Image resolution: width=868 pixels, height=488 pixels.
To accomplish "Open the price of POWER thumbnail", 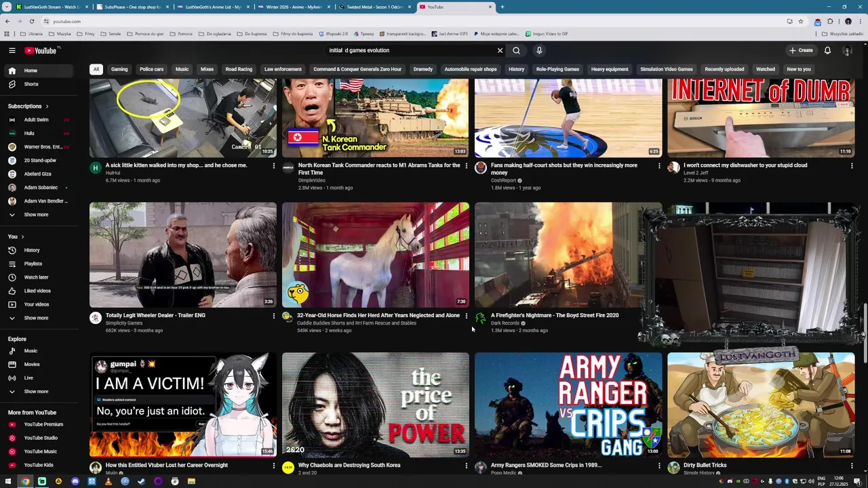I will (x=375, y=405).
